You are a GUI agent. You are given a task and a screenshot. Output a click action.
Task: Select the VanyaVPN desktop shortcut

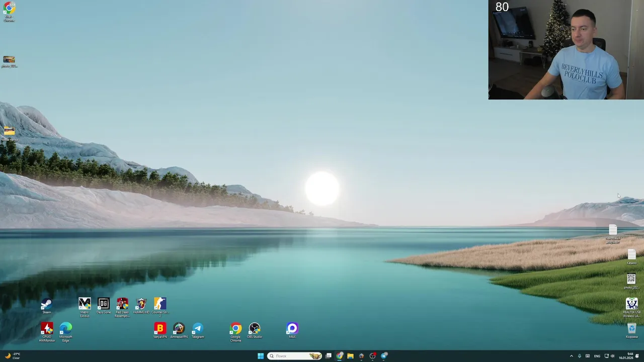pyautogui.click(x=160, y=330)
